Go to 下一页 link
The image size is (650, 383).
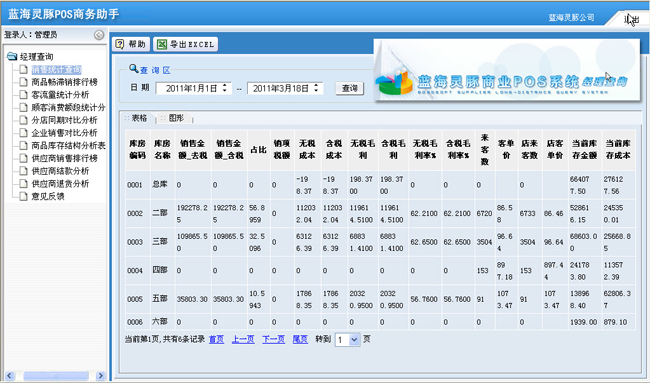(274, 339)
